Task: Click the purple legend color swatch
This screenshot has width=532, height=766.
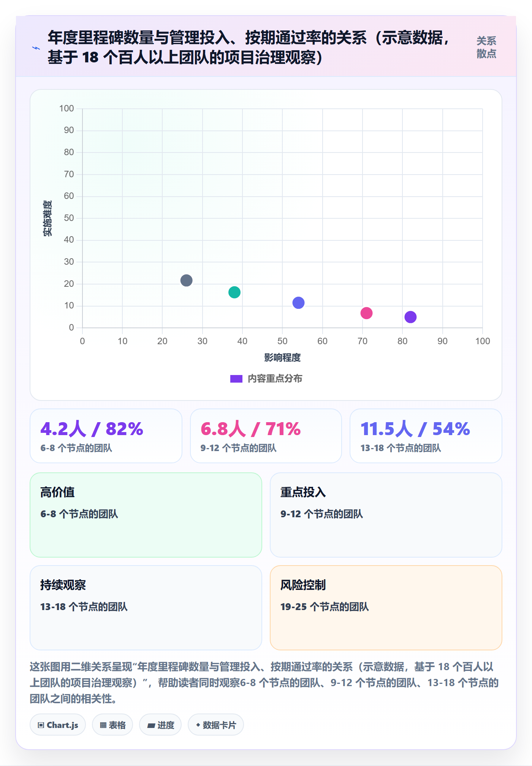Action: [236, 379]
